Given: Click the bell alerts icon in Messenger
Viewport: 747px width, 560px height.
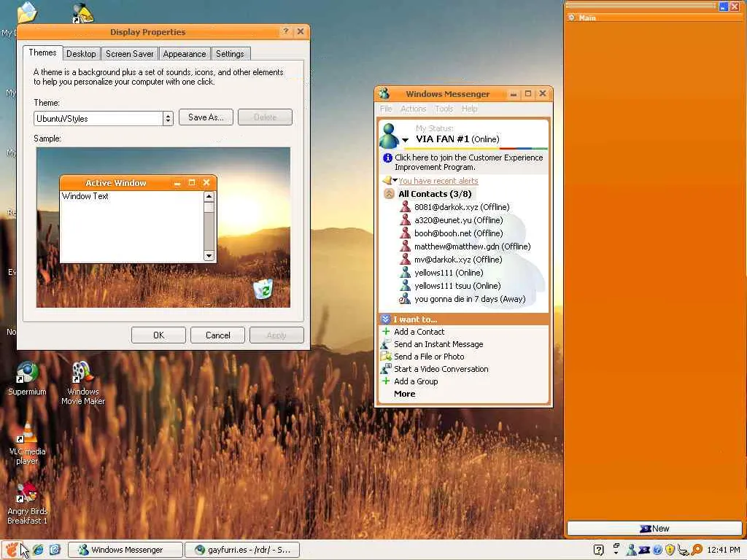Looking at the screenshot, I should 387,181.
